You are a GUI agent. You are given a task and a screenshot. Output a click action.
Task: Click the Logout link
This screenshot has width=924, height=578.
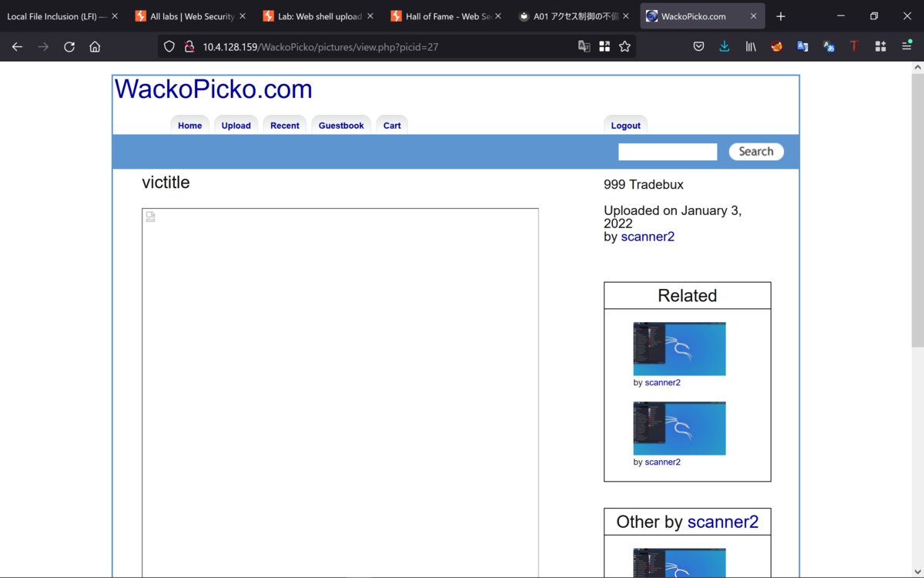(625, 126)
